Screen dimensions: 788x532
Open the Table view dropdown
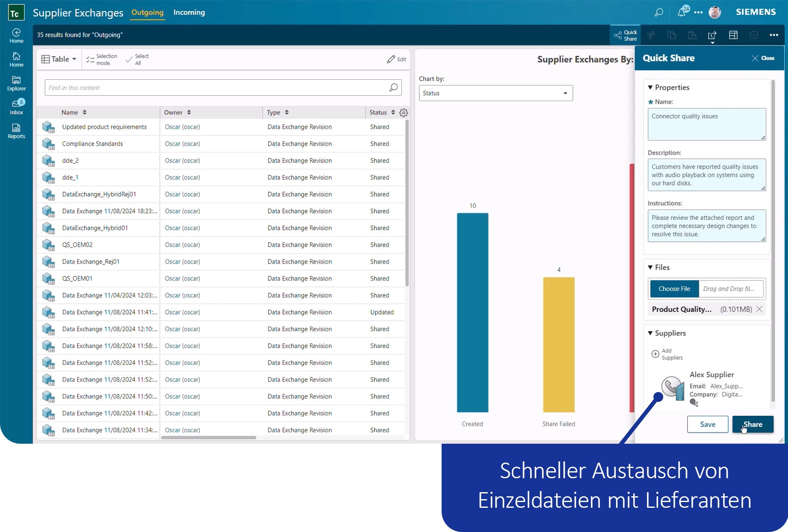click(x=59, y=59)
